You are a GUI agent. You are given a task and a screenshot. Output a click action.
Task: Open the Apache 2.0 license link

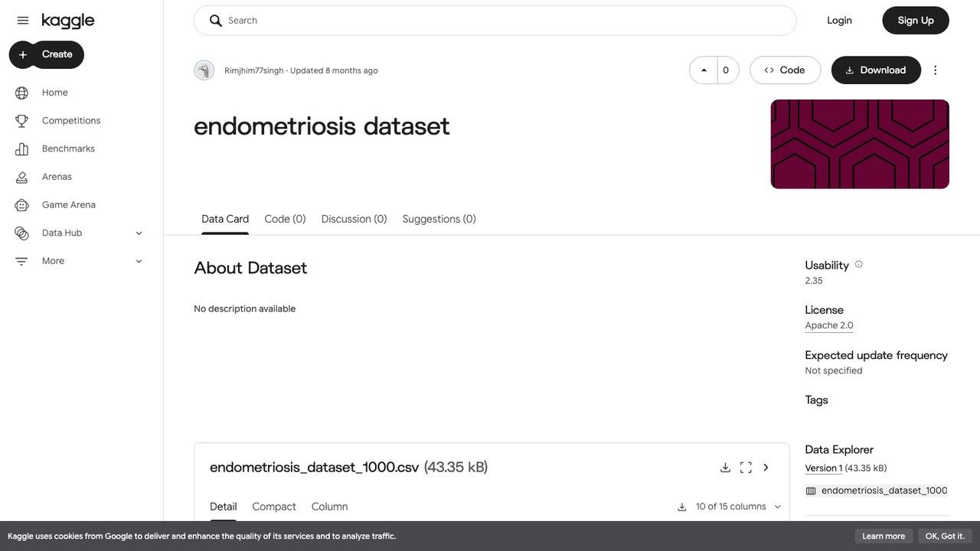[829, 325]
